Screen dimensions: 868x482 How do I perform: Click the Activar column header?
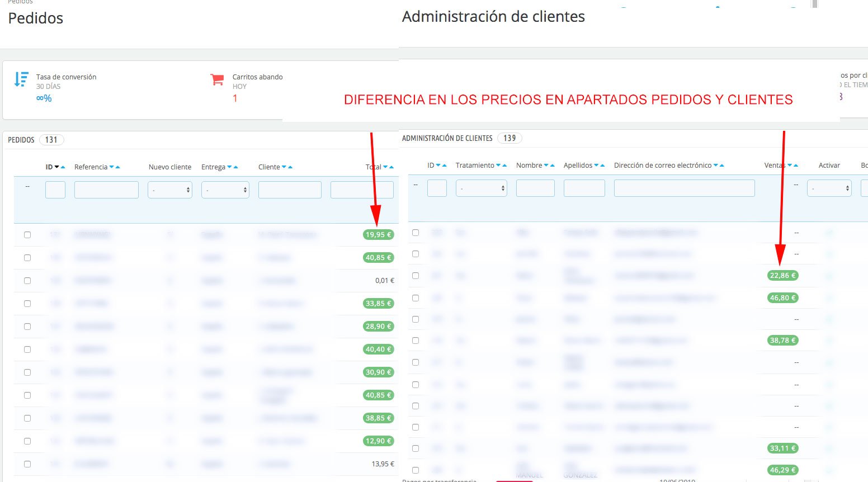829,166
